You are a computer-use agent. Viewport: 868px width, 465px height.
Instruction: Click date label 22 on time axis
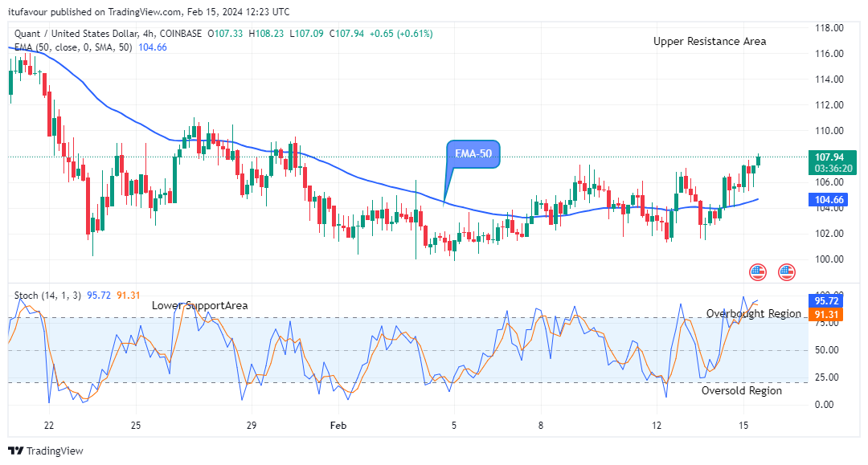pos(49,425)
